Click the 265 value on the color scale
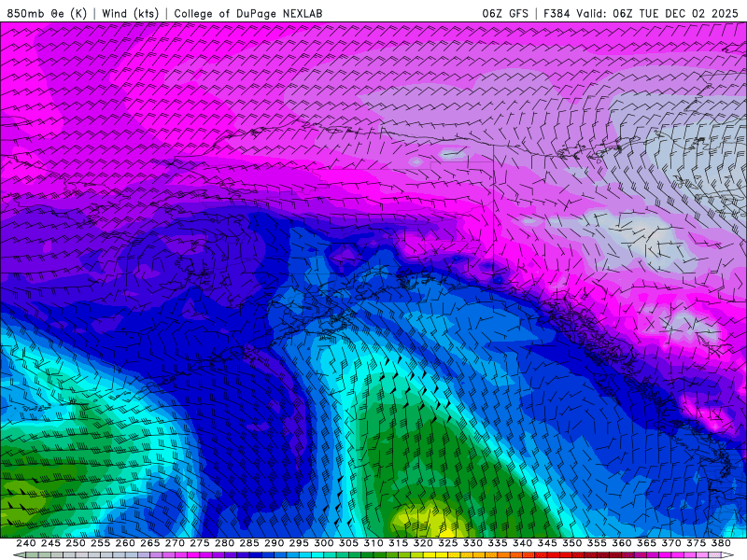The height and width of the screenshot is (560, 747). pos(149,543)
